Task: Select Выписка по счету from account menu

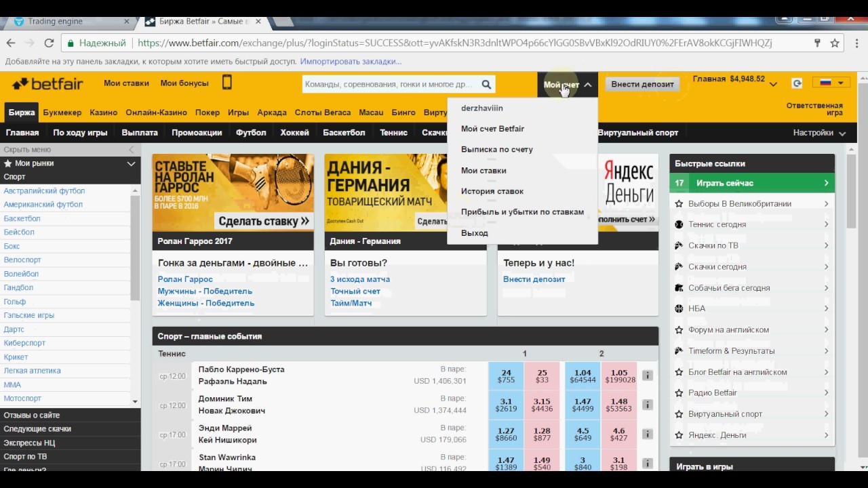Action: click(x=496, y=149)
